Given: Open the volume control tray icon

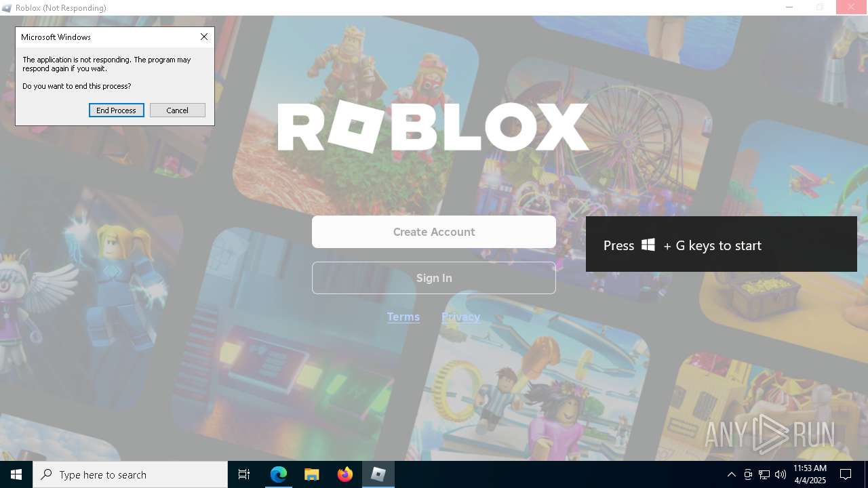Looking at the screenshot, I should click(781, 474).
